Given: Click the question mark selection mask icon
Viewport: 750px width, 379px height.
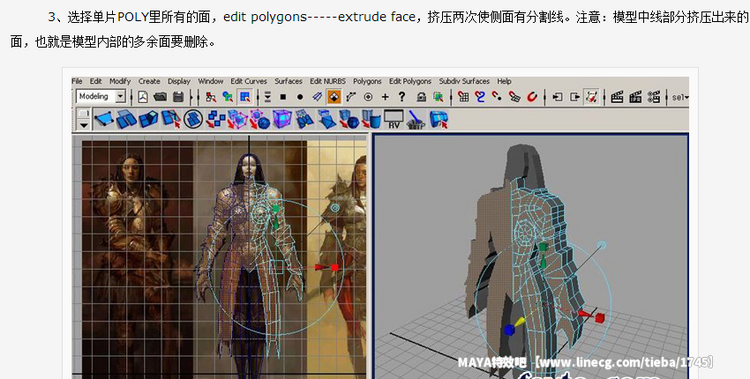Looking at the screenshot, I should tap(402, 97).
